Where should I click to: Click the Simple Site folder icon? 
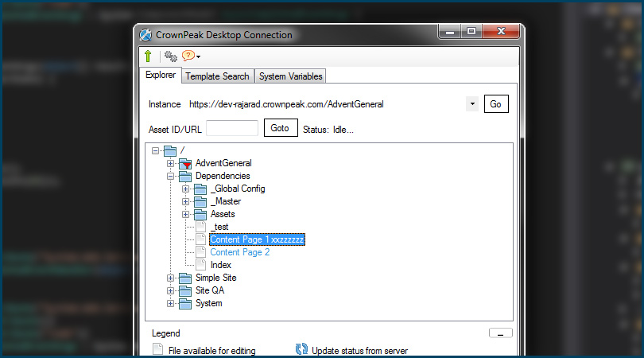point(185,278)
